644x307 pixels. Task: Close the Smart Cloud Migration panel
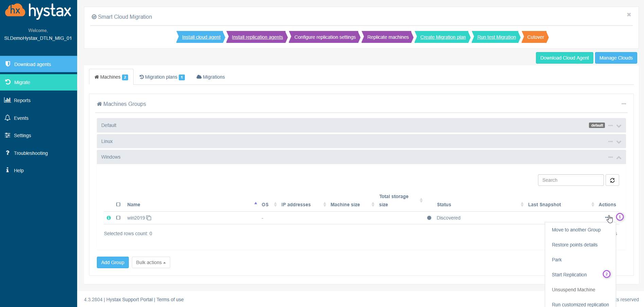629,15
